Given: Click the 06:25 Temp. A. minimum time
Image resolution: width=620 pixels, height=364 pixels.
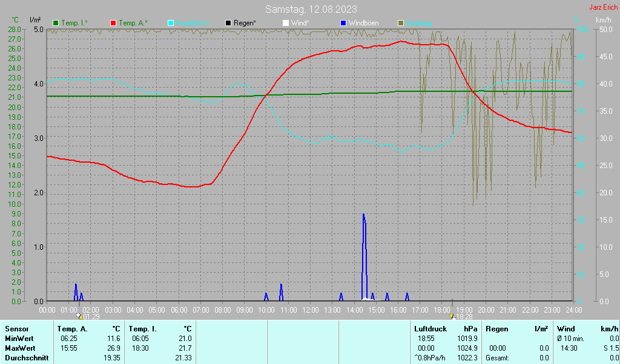Looking at the screenshot, I should click(x=69, y=339).
